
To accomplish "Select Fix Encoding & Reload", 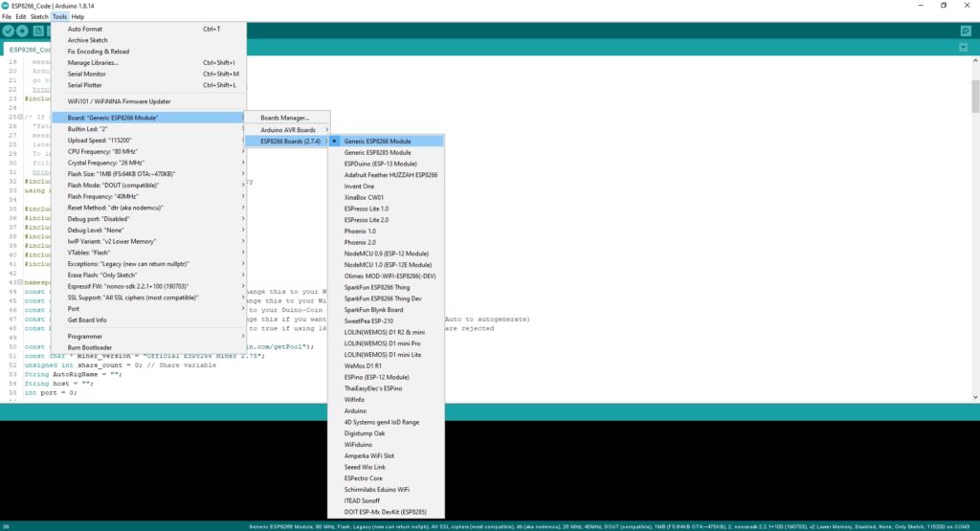I will (148, 52).
